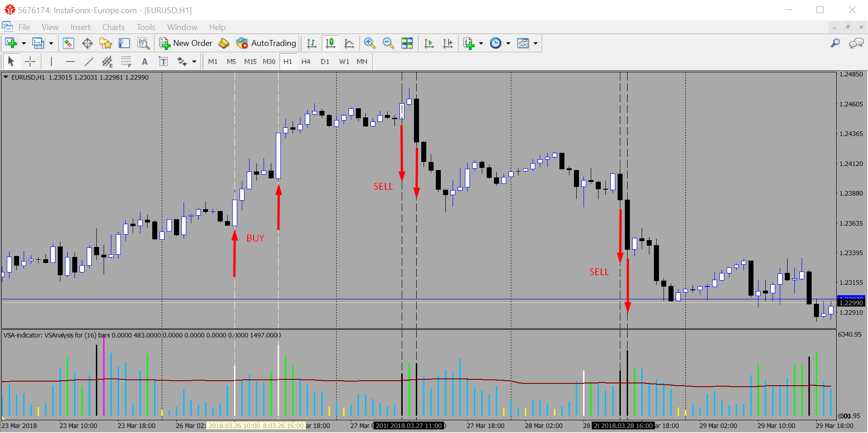Viewport: 868px width, 433px height.
Task: Select the Equidistant Channel tool
Action: 107,61
